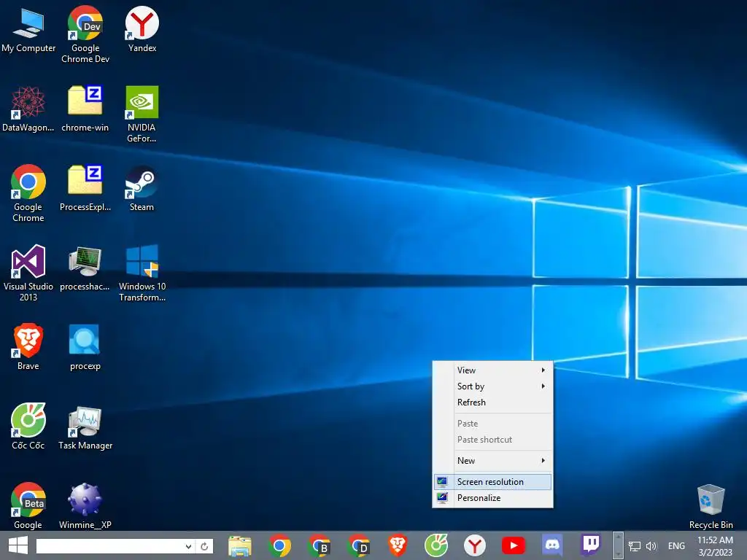The width and height of the screenshot is (747, 560).
Task: Select the ProcessExpl zip folder icon
Action: (x=85, y=189)
